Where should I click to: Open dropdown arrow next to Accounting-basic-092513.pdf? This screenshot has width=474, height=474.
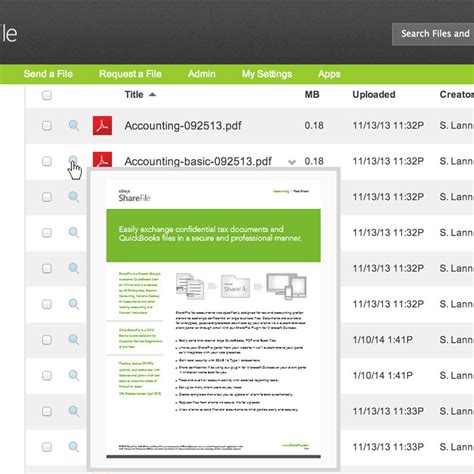pos(292,162)
